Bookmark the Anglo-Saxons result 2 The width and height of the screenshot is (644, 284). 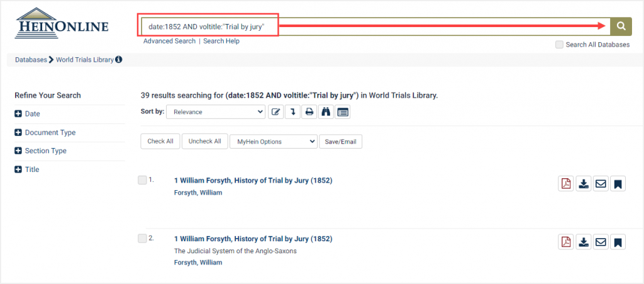click(618, 242)
